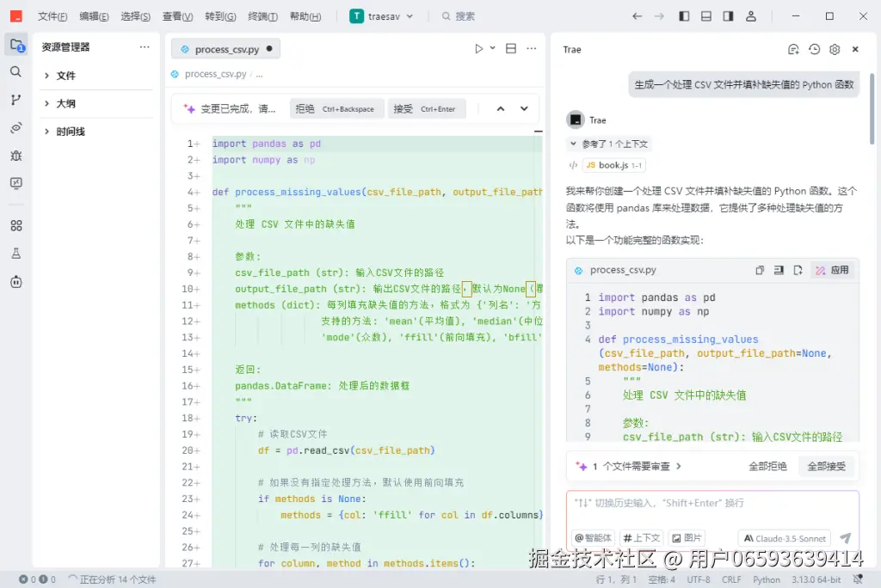The height and width of the screenshot is (588, 881).
Task: Click the top search box
Action: pos(459,16)
